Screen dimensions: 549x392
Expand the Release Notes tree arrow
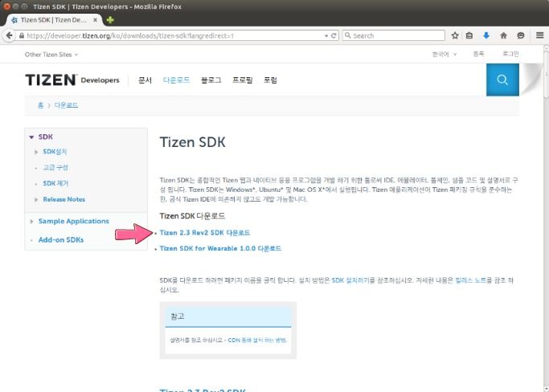[36, 199]
